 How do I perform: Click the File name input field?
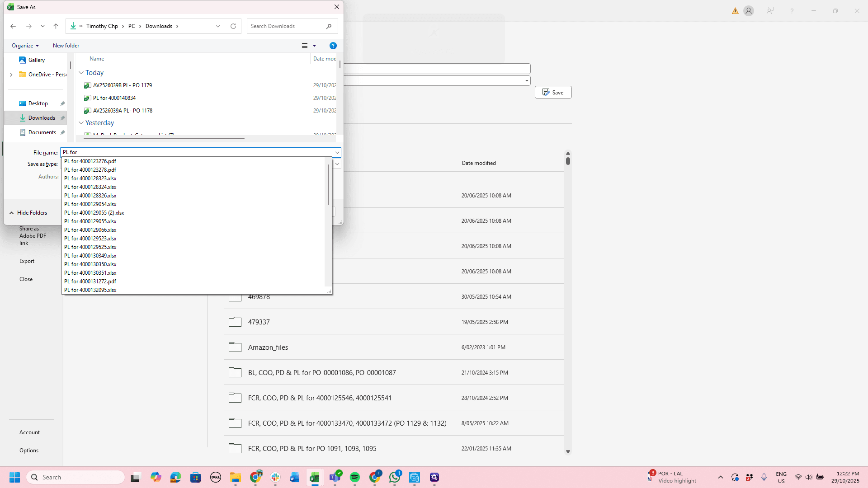(x=197, y=153)
